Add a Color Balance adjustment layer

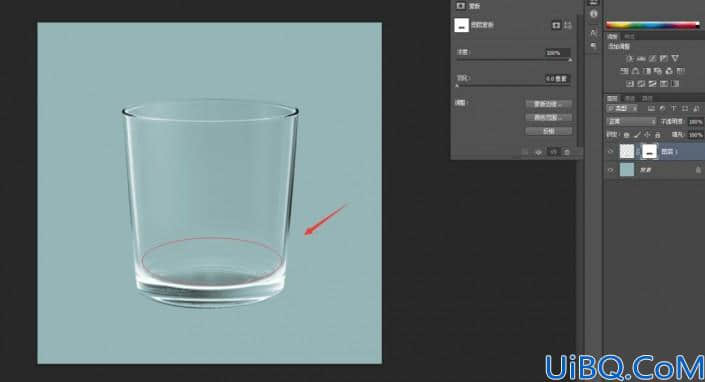pos(635,71)
